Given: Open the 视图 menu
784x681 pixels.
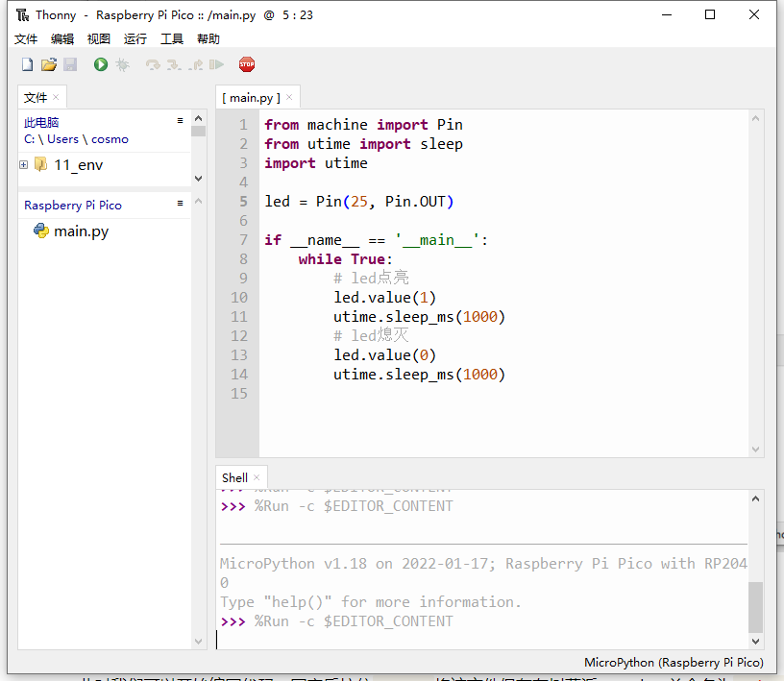Looking at the screenshot, I should (99, 38).
